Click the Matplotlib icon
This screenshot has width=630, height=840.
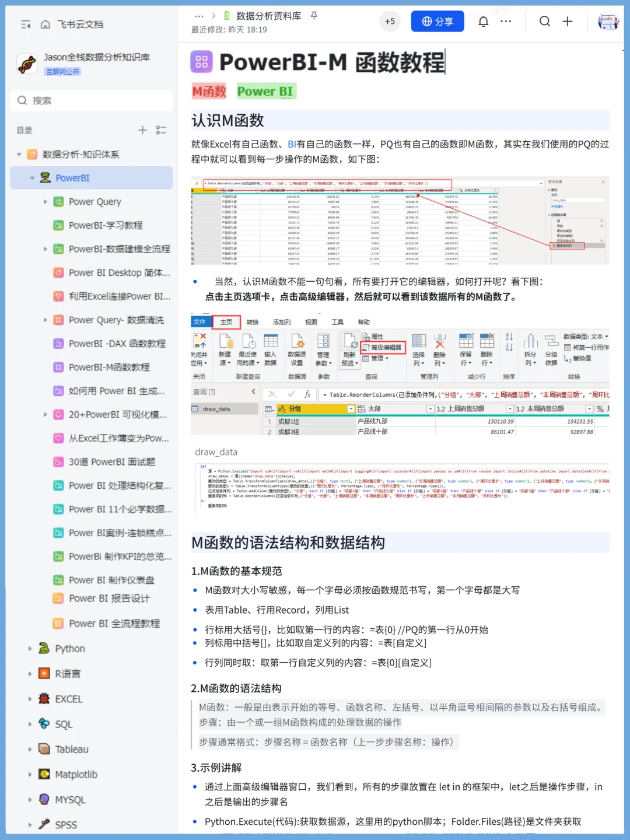44,774
